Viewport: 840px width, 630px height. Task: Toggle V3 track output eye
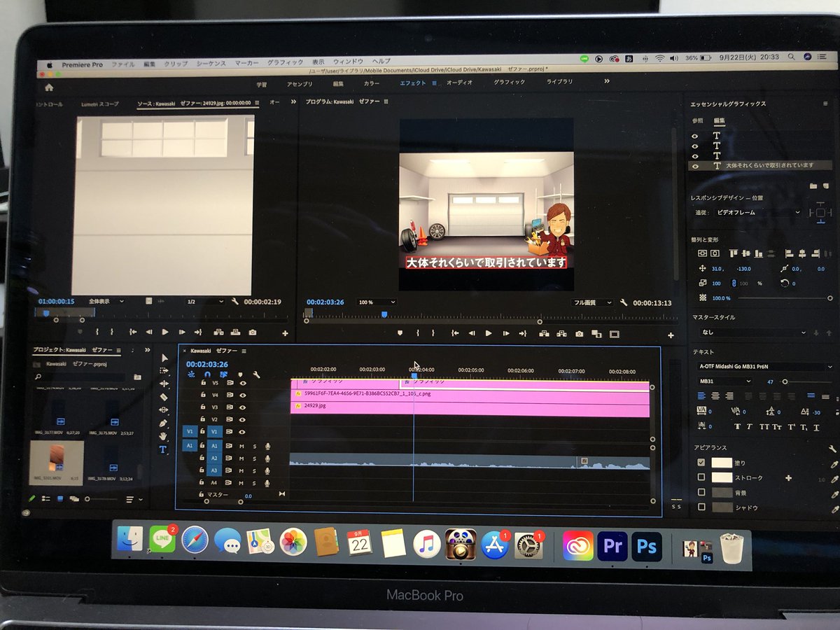point(242,407)
